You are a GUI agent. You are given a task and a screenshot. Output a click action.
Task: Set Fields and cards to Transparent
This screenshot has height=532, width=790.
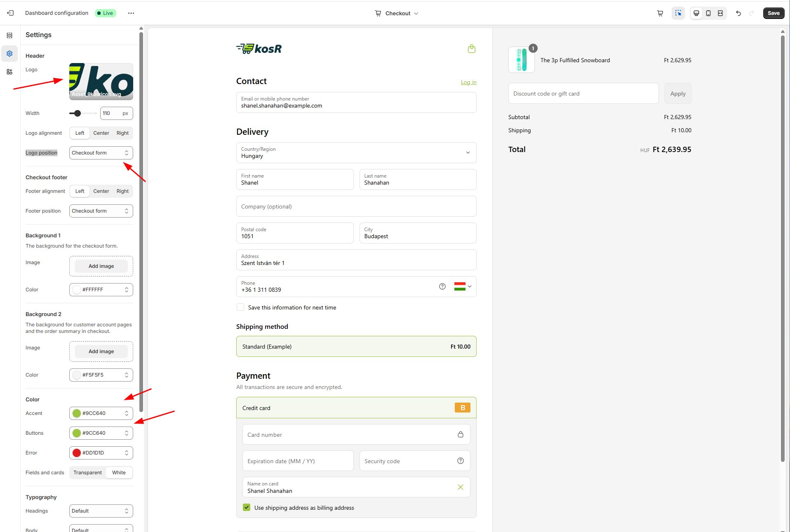87,473
